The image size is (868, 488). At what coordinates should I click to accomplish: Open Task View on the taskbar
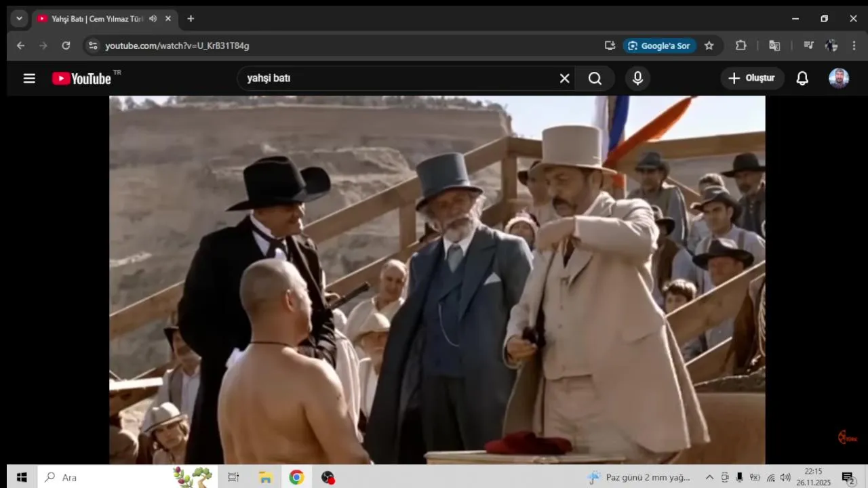tap(233, 477)
